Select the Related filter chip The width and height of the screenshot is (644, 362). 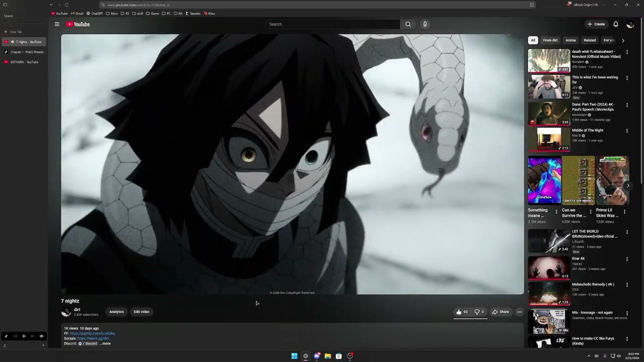(590, 40)
